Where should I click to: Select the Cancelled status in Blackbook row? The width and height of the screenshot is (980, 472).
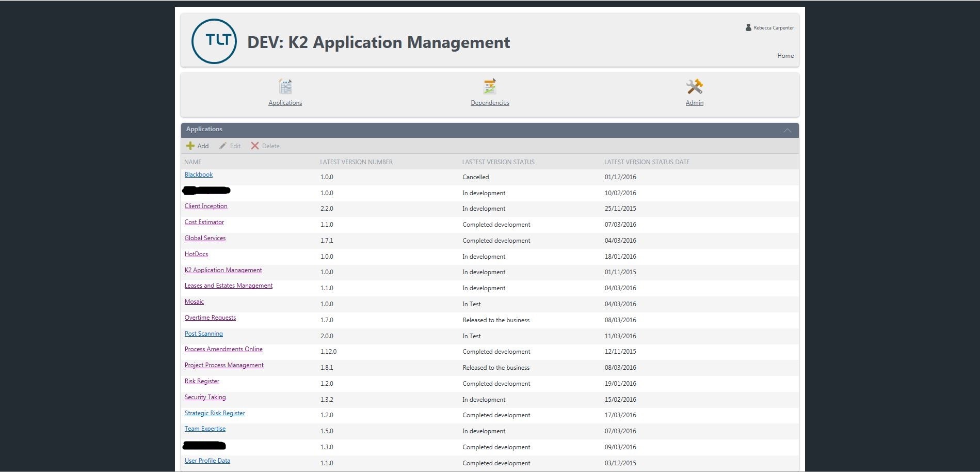point(475,177)
